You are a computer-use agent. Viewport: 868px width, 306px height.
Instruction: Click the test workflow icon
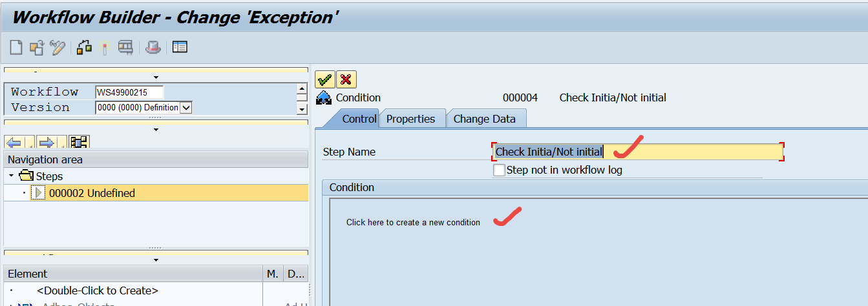tap(125, 47)
